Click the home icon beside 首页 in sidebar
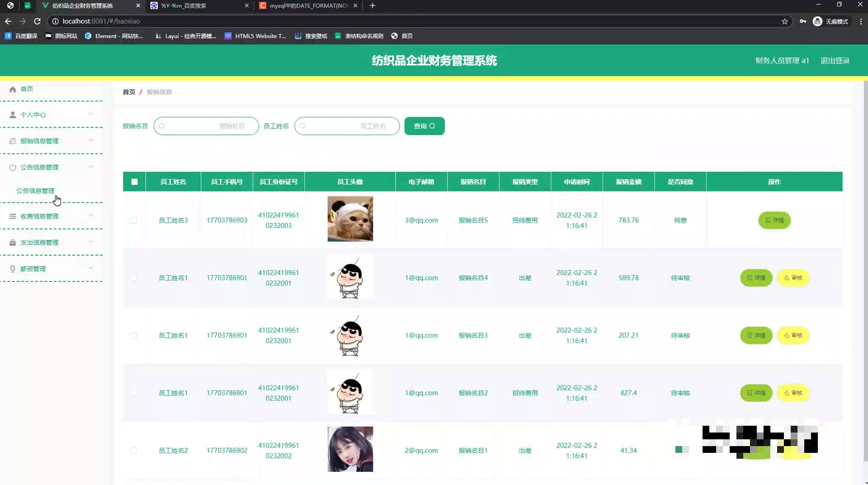Viewport: 868px width, 485px height. (x=13, y=89)
